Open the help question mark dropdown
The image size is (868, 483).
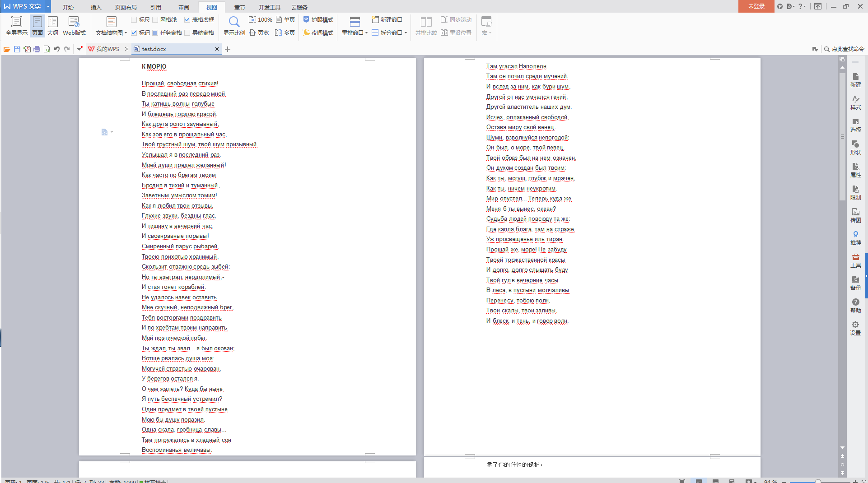tap(802, 6)
